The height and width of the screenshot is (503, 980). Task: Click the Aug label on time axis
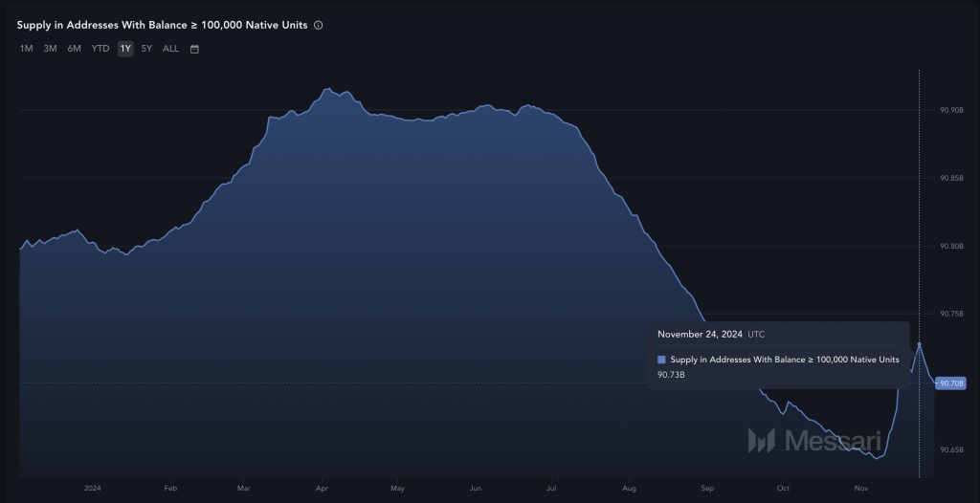[630, 488]
